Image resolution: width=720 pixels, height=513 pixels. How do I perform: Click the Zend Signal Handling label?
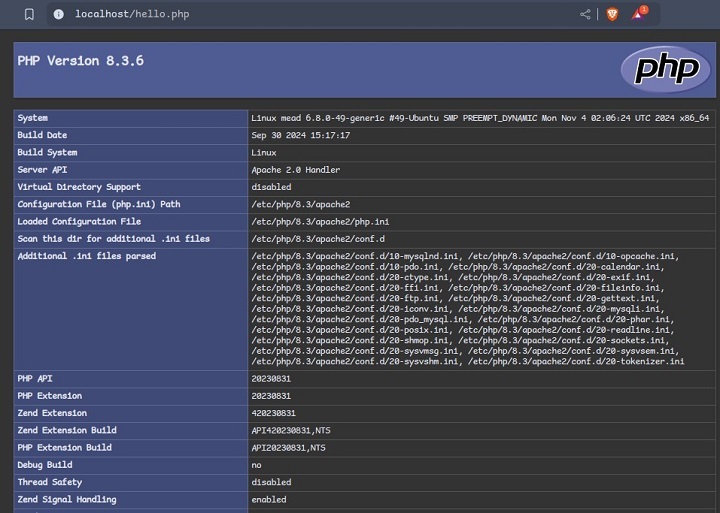pyautogui.click(x=66, y=499)
